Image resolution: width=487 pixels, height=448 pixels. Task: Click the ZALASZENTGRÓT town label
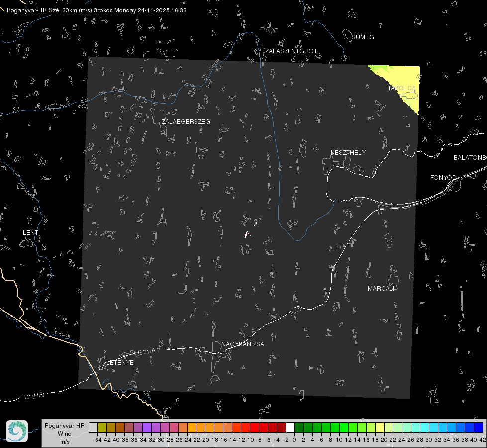pyautogui.click(x=292, y=51)
